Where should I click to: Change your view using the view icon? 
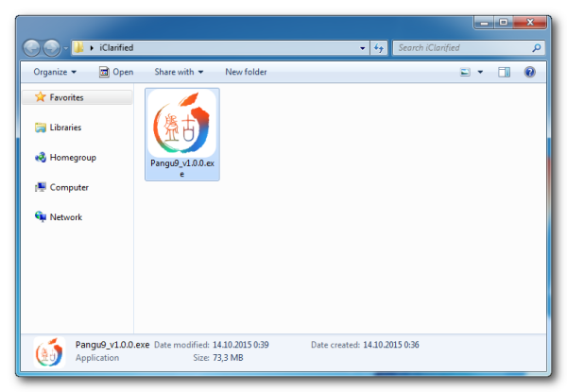coord(465,72)
